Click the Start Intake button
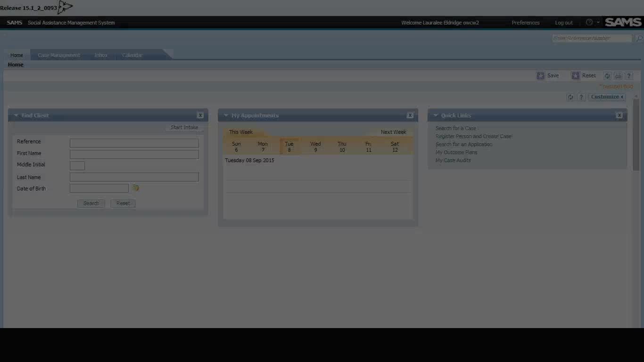The width and height of the screenshot is (644, 362). (x=184, y=128)
